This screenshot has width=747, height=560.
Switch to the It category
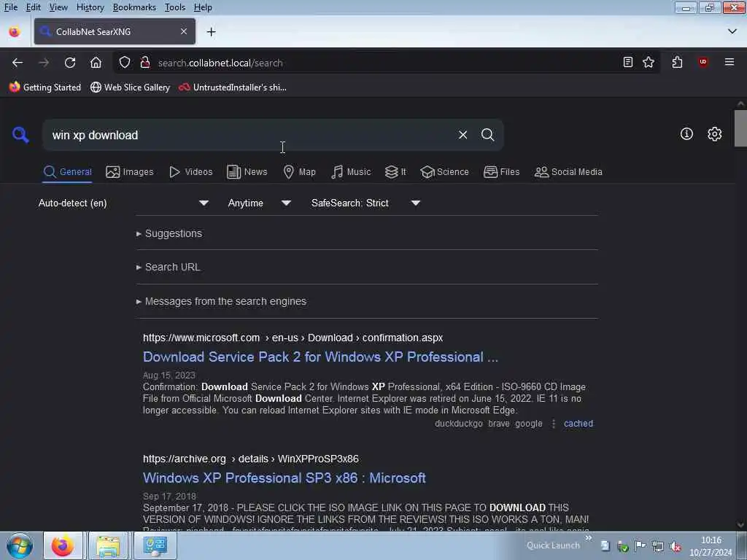[x=395, y=172]
